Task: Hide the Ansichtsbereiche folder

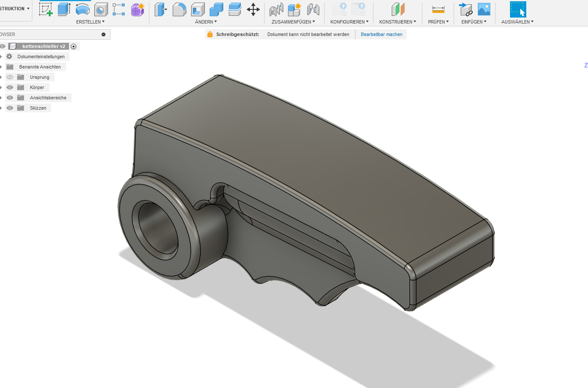Action: [x=10, y=98]
